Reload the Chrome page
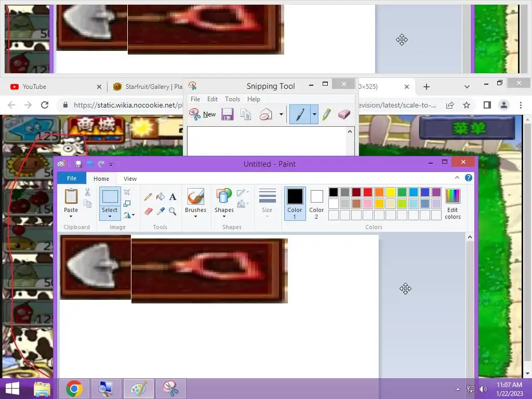Viewport: 532px width, 399px height. [45, 105]
